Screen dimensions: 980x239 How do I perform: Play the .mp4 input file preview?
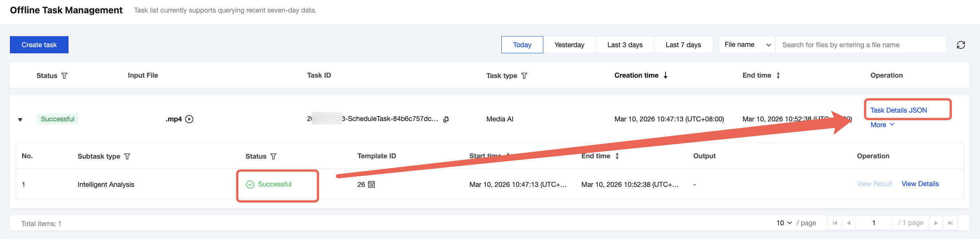pyautogui.click(x=189, y=119)
